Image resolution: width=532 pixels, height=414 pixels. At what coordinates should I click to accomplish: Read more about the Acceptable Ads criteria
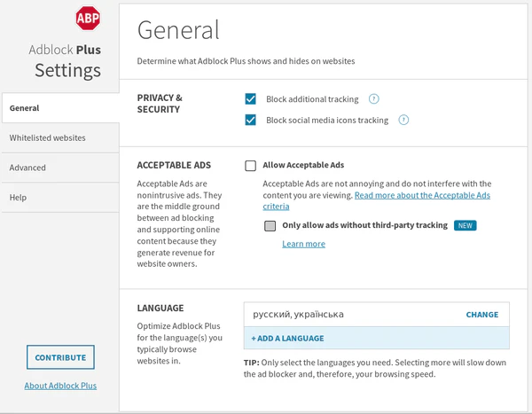(x=422, y=195)
